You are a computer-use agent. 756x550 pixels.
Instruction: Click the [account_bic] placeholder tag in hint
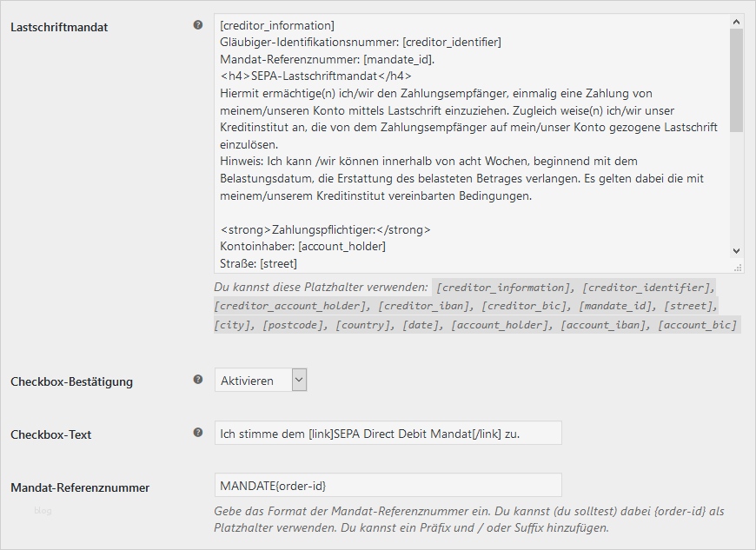pyautogui.click(x=698, y=325)
